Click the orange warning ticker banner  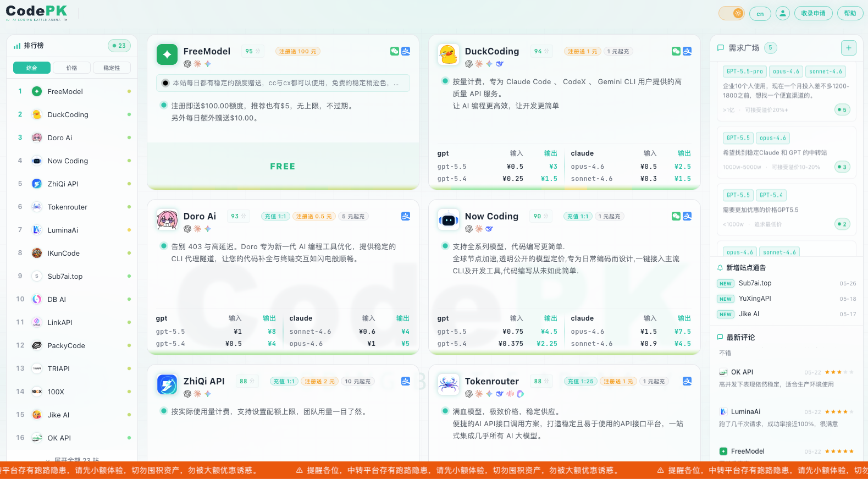[434, 470]
